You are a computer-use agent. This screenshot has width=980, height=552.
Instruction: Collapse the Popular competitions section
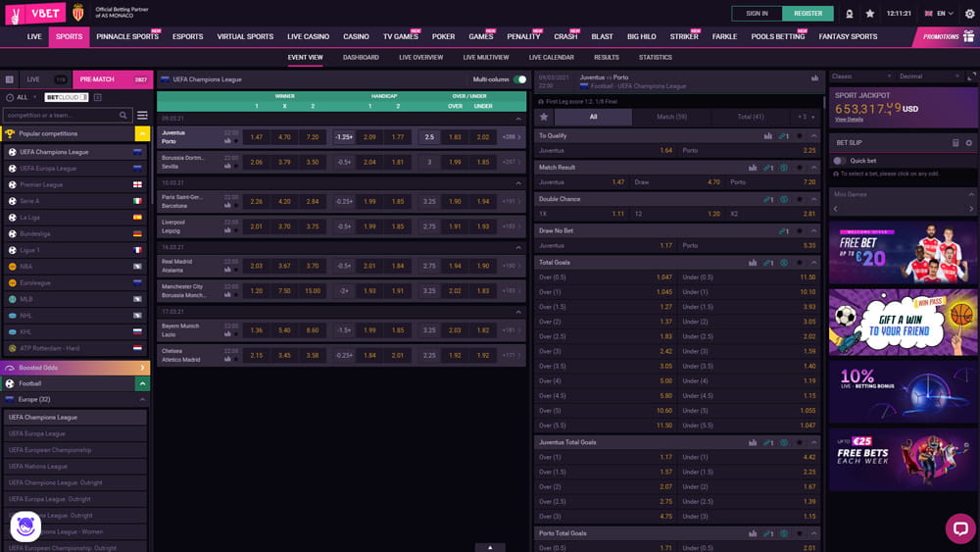[x=142, y=133]
